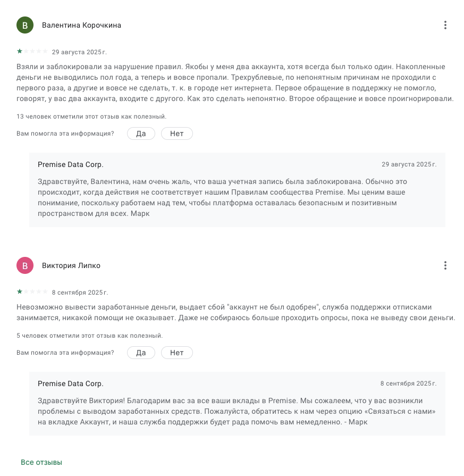Mark Валентина's review as not helpful with Нет

(x=177, y=133)
